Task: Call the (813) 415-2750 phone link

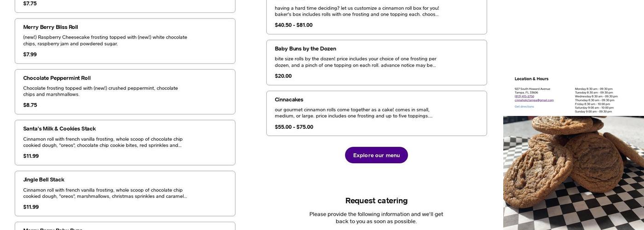Action: pyautogui.click(x=524, y=96)
